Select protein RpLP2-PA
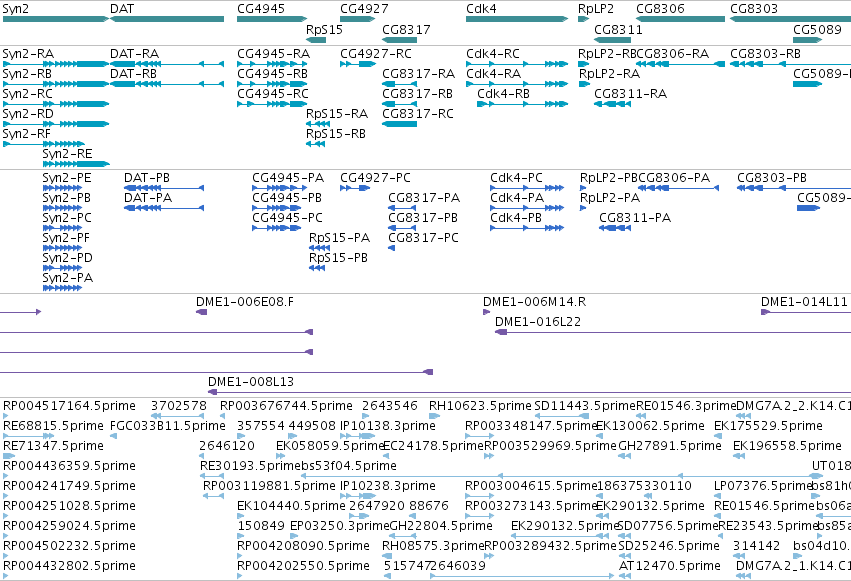This screenshot has width=851, height=581. (610, 198)
